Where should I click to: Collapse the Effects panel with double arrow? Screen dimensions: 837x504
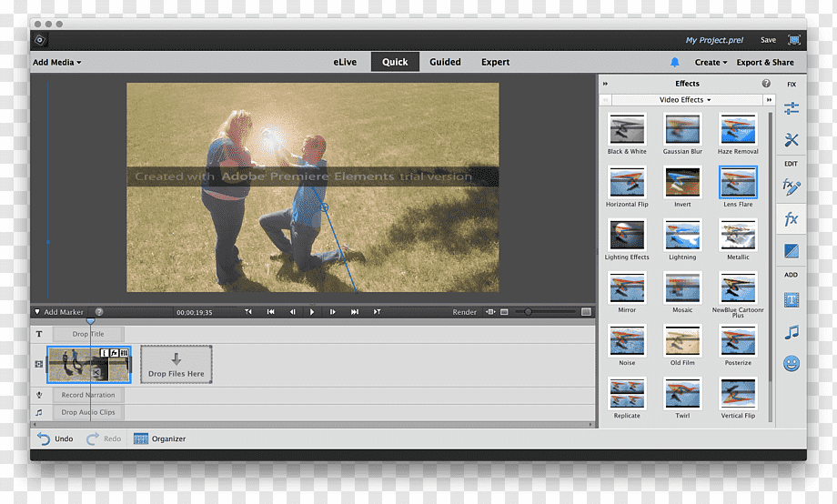click(x=606, y=84)
